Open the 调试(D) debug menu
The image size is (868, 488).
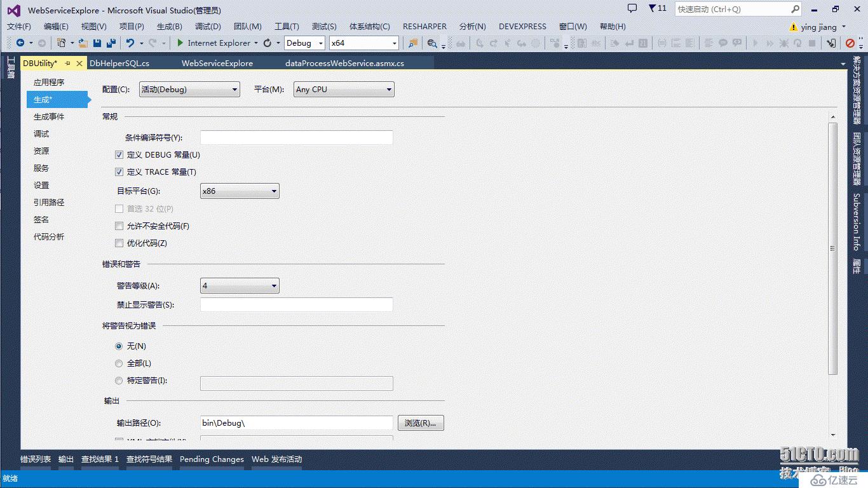point(208,27)
